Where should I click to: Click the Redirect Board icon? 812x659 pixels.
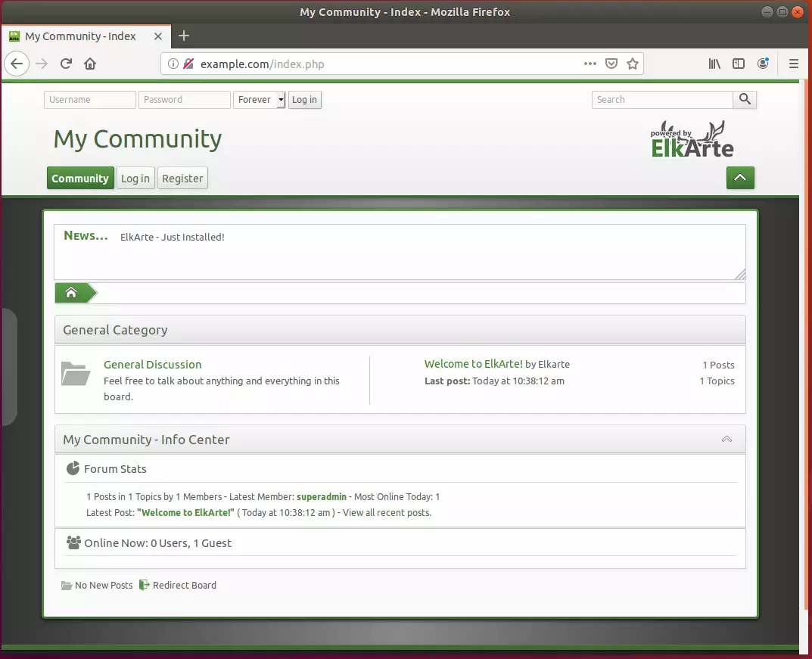[145, 585]
